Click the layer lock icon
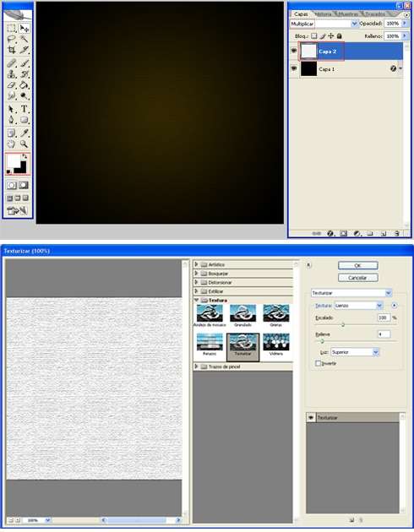414x532 pixels. 339,35
